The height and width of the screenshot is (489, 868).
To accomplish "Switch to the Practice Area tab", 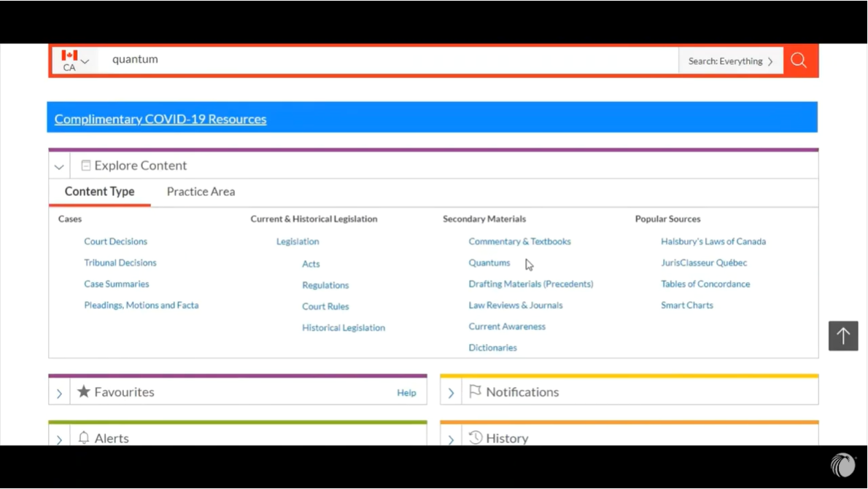I will [x=201, y=192].
